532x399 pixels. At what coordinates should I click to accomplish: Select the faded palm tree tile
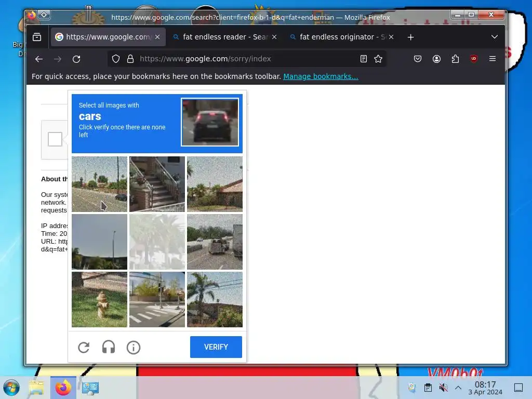pos(157,242)
